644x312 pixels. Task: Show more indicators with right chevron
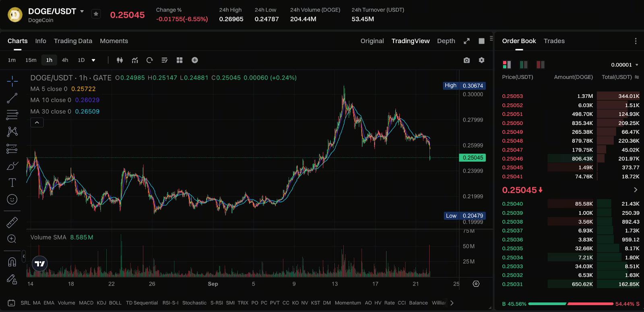452,303
